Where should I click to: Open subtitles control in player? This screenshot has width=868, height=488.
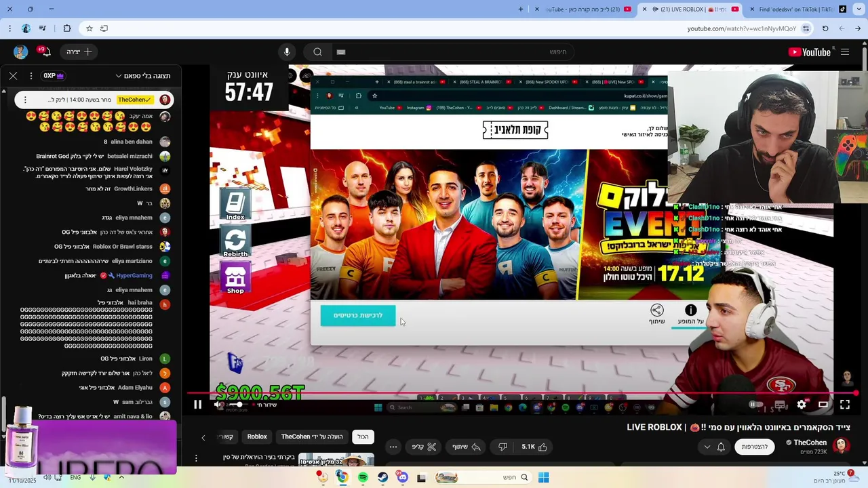(780, 405)
